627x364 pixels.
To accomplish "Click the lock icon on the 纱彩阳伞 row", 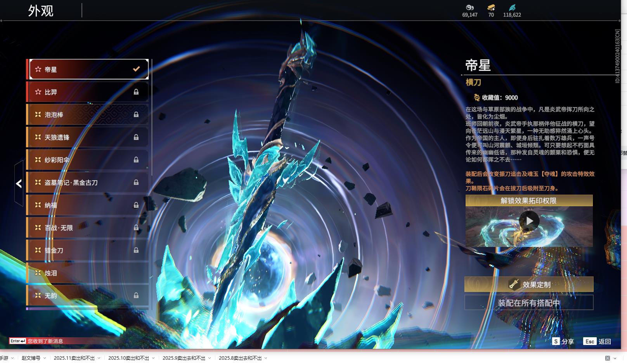I will [136, 160].
